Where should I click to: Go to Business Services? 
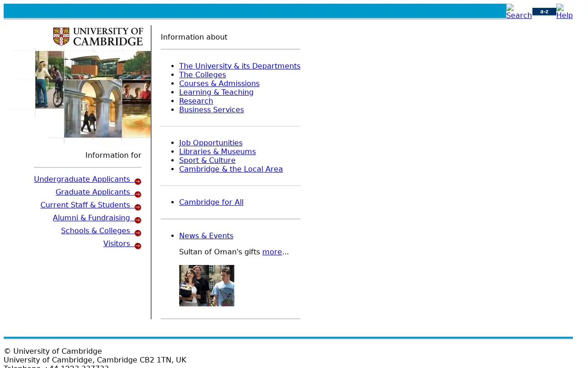(211, 110)
